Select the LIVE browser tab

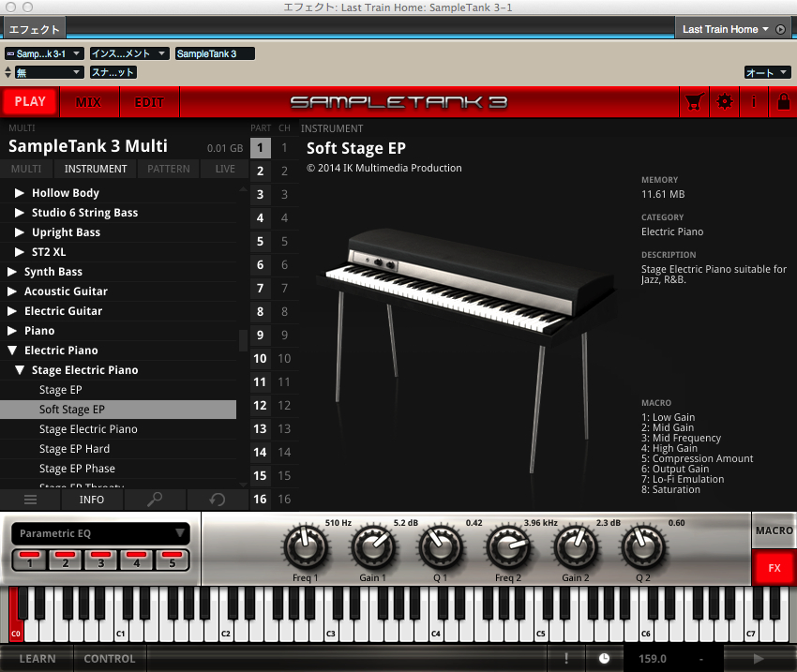[225, 169]
